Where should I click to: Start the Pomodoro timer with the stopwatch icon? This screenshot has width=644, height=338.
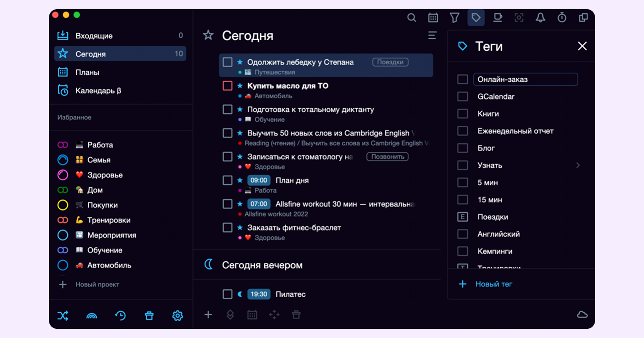pyautogui.click(x=562, y=18)
